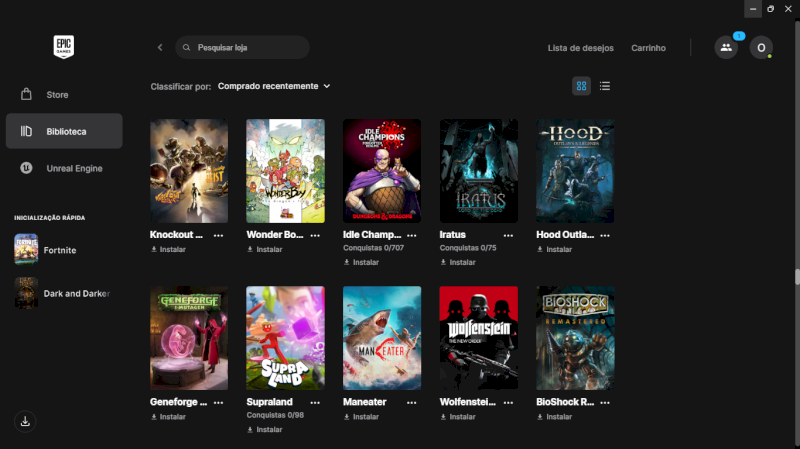800x449 pixels.
Task: Open the BioShock Remastered cover art
Action: point(575,338)
